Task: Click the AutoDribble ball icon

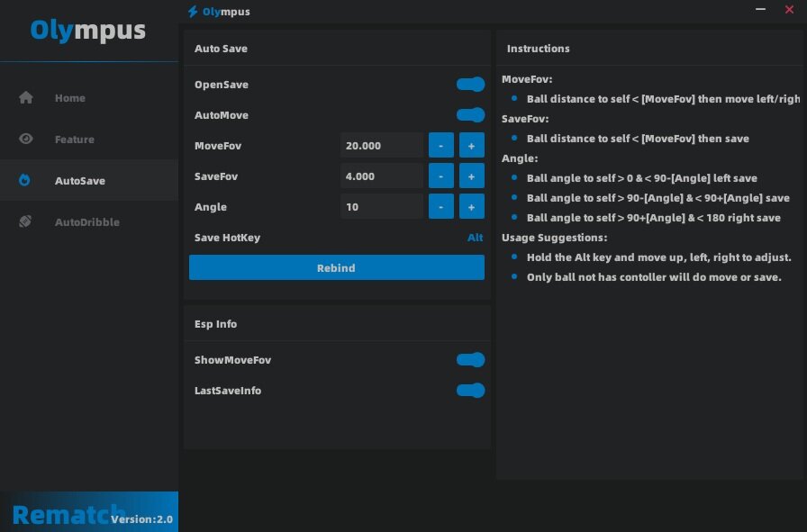Action: click(25, 221)
